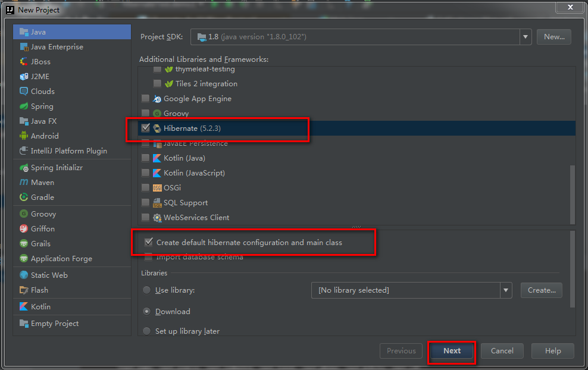Click the Google App Engine icon

point(157,99)
